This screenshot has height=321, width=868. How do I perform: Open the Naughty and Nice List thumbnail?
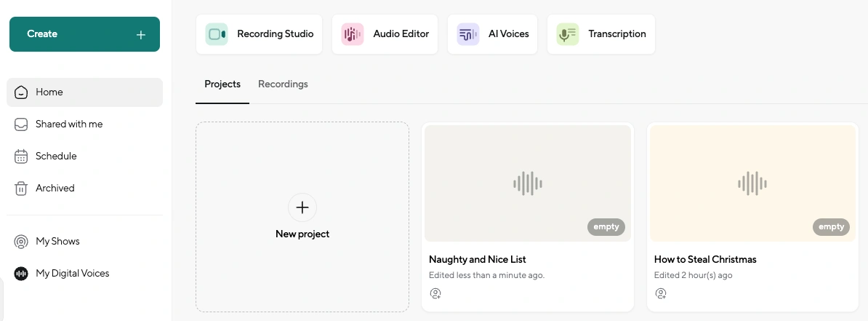coord(528,183)
